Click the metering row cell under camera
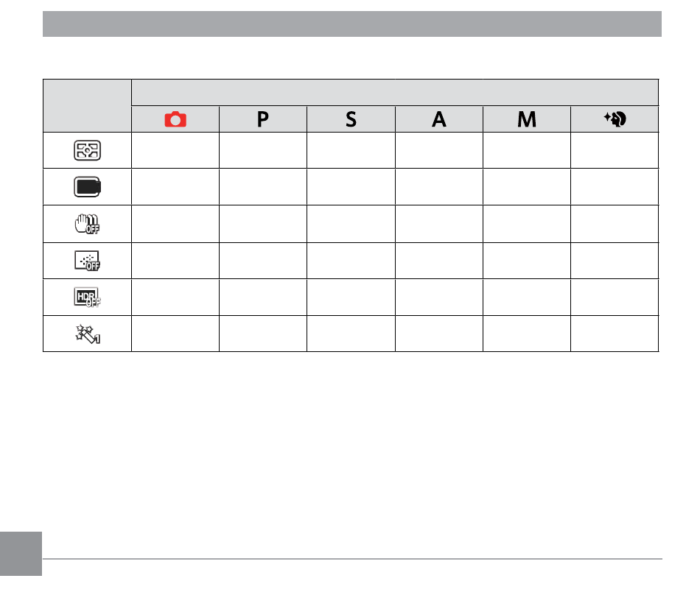This screenshot has width=700, height=595. click(x=175, y=150)
